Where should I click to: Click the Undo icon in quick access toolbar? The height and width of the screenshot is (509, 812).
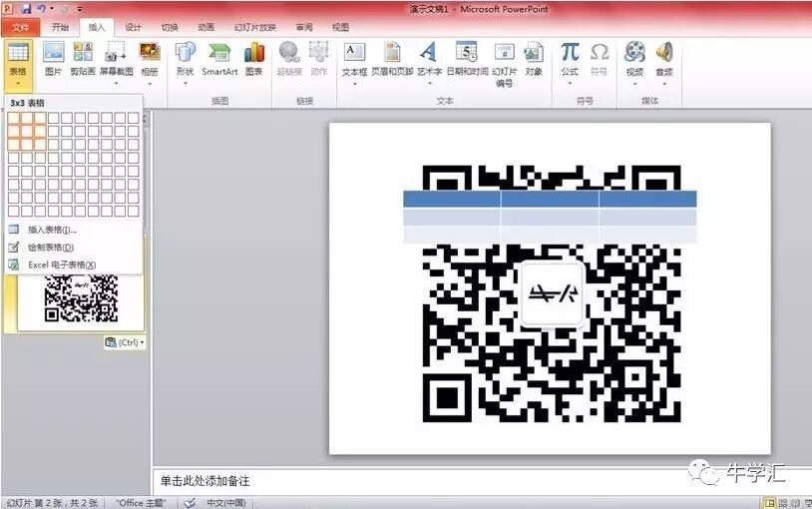pyautogui.click(x=42, y=9)
